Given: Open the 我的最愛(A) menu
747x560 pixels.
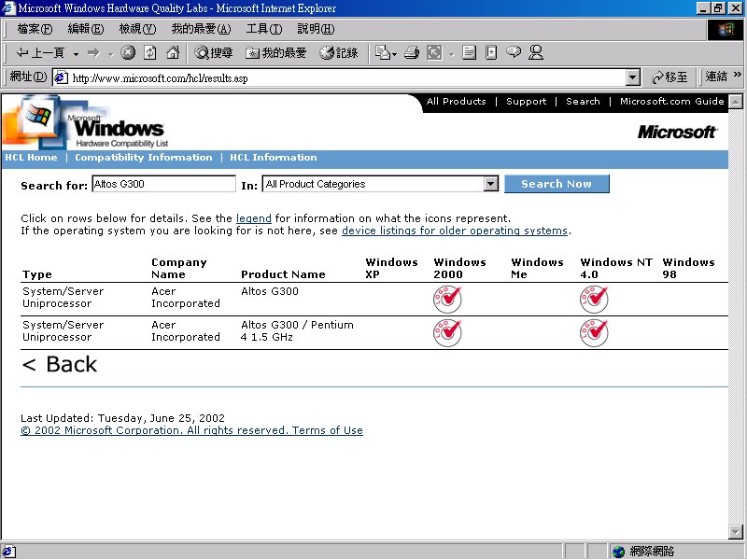Looking at the screenshot, I should (201, 29).
